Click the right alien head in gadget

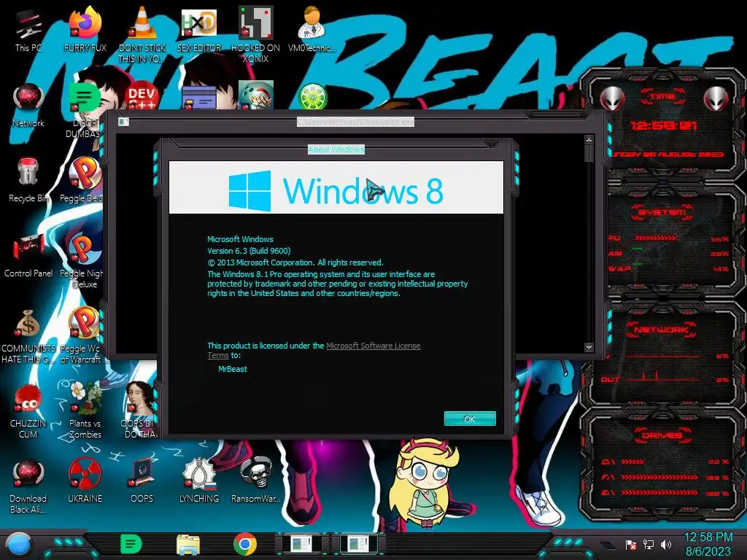(716, 99)
